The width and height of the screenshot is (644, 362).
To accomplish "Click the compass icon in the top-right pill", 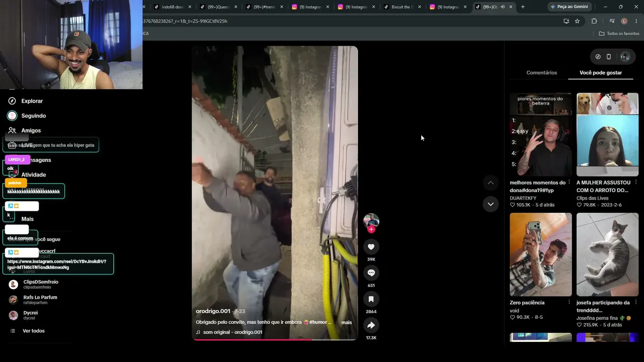I will tap(598, 57).
